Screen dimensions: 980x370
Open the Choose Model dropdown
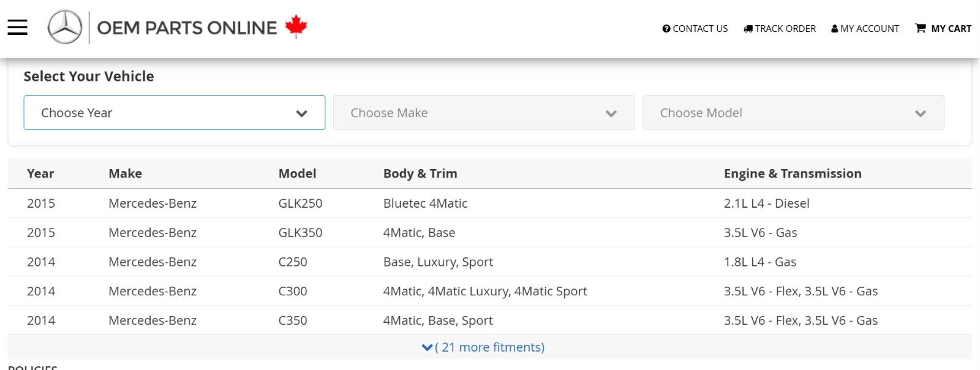[793, 113]
